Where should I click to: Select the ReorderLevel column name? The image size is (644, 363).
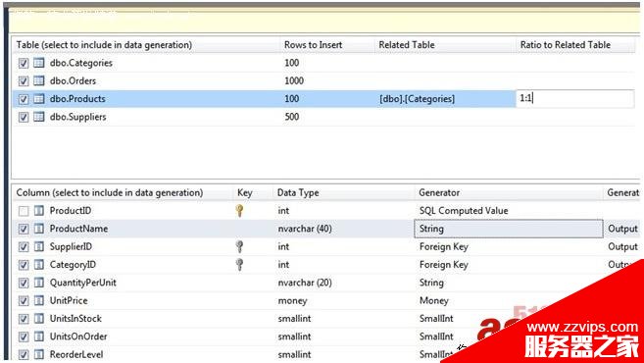click(76, 355)
